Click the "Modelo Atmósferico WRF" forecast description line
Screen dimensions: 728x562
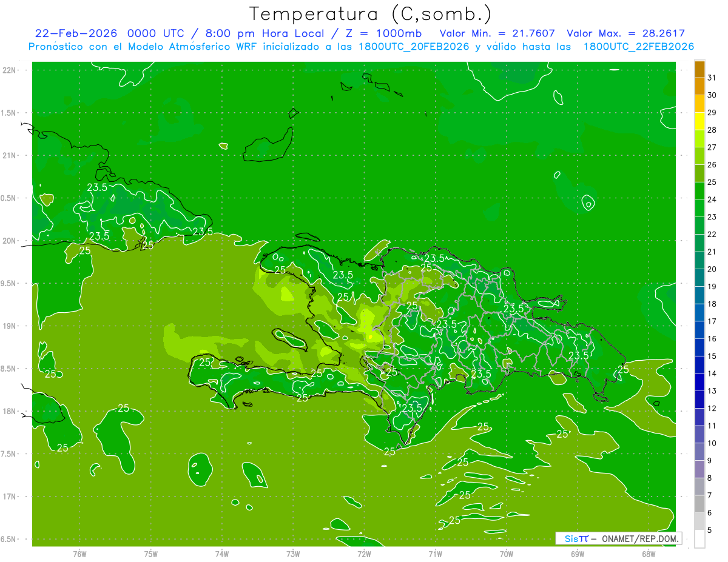[x=361, y=47]
